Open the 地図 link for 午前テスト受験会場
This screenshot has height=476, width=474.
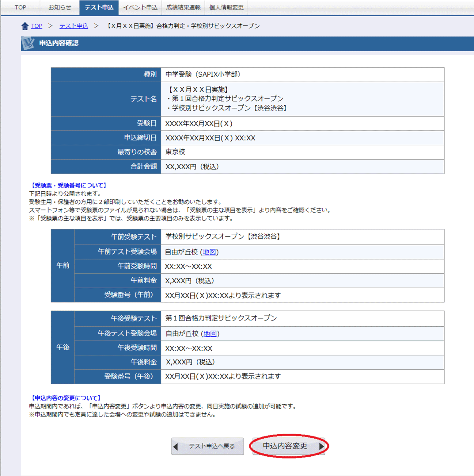[209, 252]
